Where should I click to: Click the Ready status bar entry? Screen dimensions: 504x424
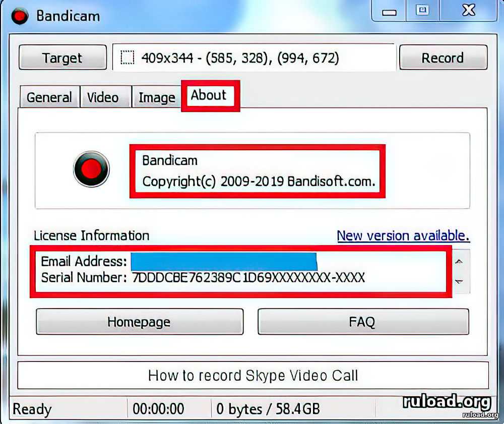(x=32, y=409)
